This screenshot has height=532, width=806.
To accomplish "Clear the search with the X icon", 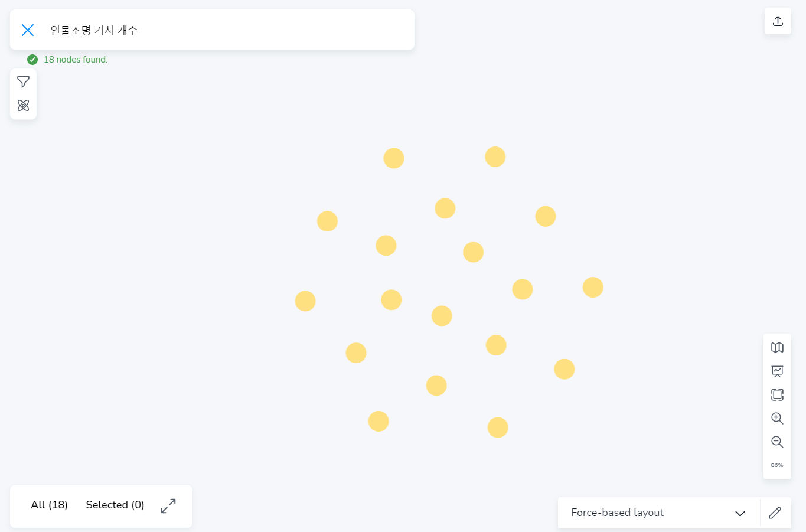I will click(28, 30).
